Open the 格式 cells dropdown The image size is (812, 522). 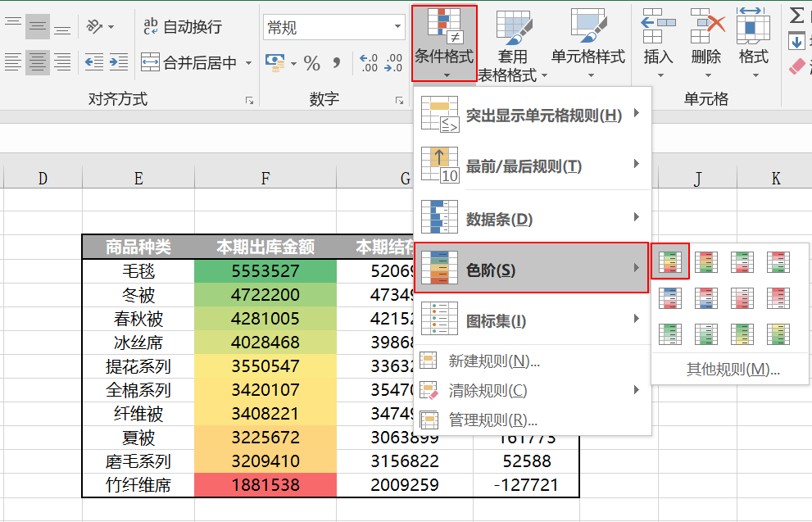pyautogui.click(x=754, y=43)
